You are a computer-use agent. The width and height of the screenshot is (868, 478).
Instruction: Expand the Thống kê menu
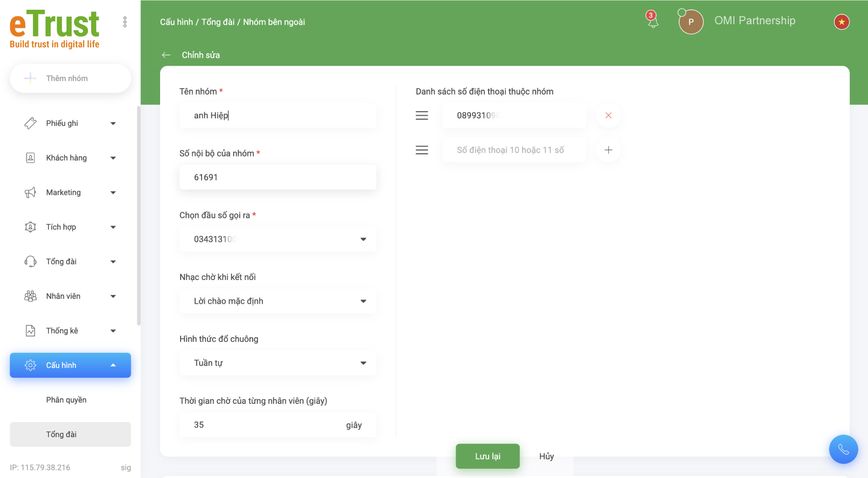(x=70, y=331)
